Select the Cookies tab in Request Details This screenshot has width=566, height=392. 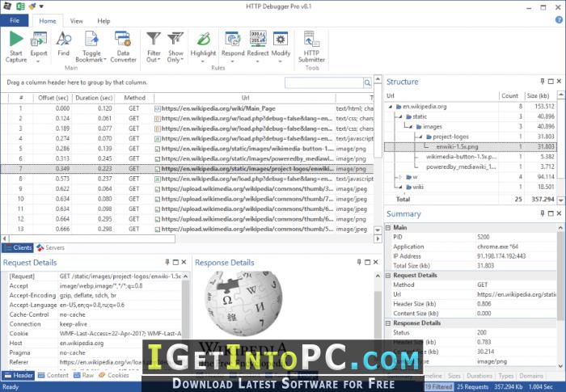114,375
